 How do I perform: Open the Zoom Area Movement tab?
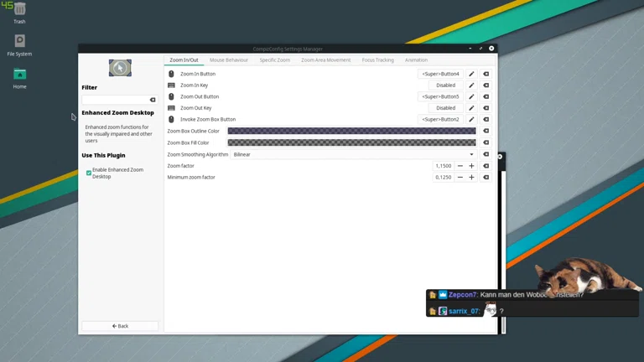pyautogui.click(x=325, y=60)
